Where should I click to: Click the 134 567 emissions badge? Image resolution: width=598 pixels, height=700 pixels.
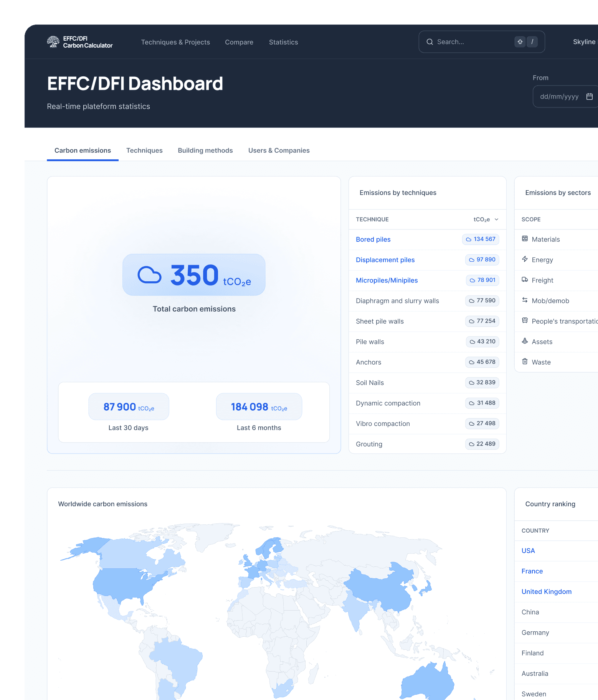pyautogui.click(x=481, y=239)
